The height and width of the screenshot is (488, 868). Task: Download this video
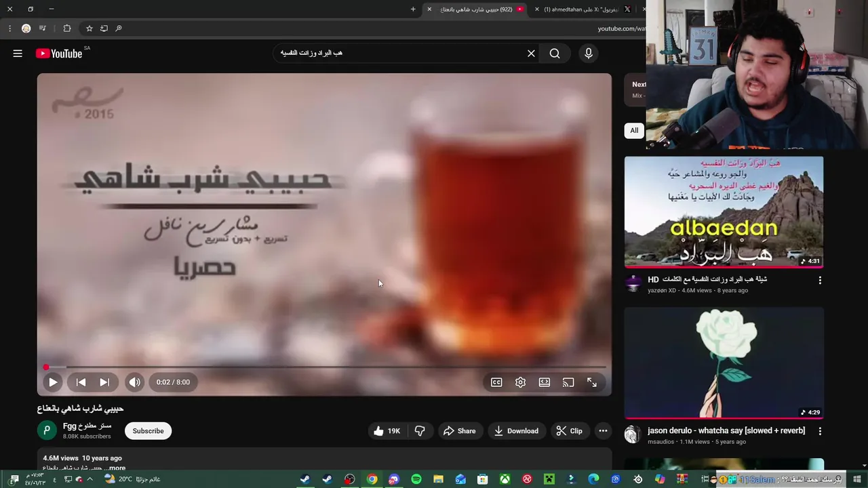pyautogui.click(x=516, y=431)
